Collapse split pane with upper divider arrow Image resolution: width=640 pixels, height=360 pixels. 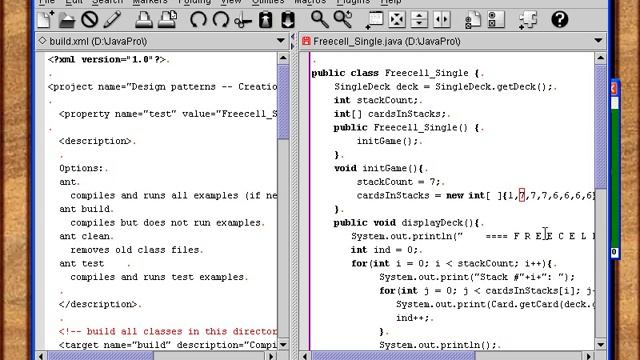click(x=293, y=37)
